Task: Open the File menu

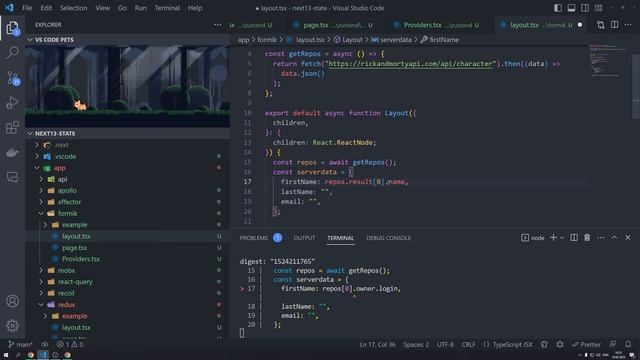Action: (27, 8)
